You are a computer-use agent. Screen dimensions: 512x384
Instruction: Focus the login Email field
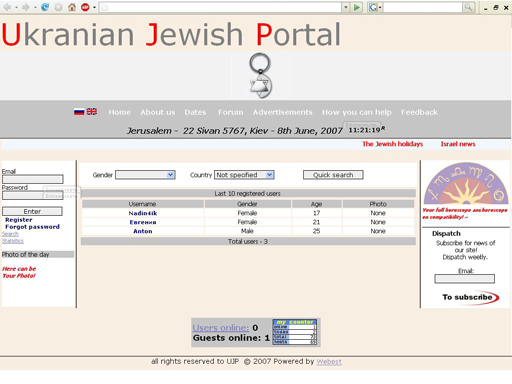[x=33, y=179]
